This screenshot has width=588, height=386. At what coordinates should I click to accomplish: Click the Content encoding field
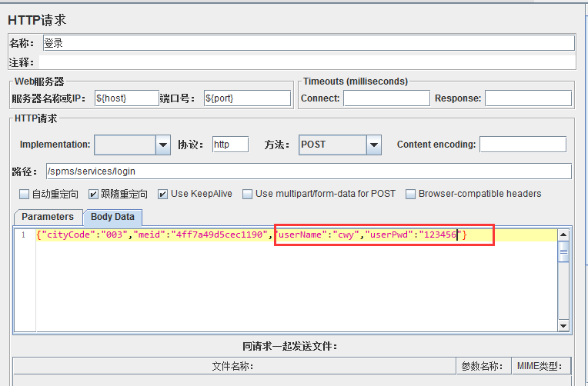(523, 145)
